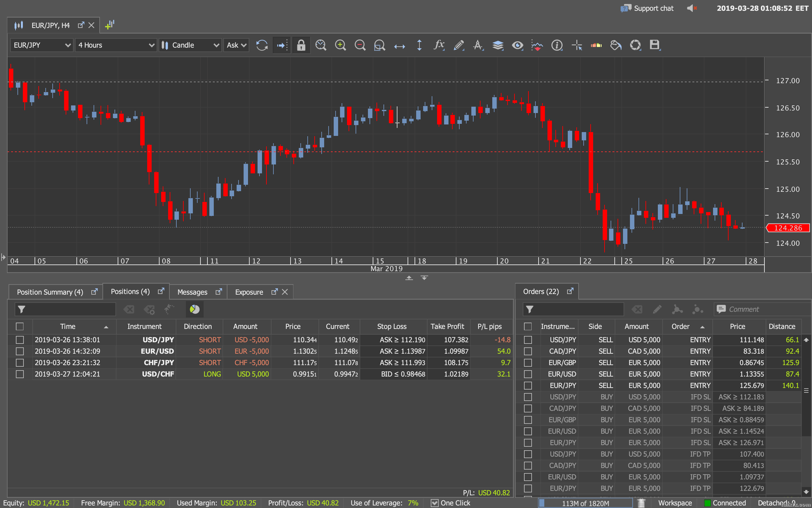Click the tags icon in chart toolbar

pyautogui.click(x=616, y=45)
